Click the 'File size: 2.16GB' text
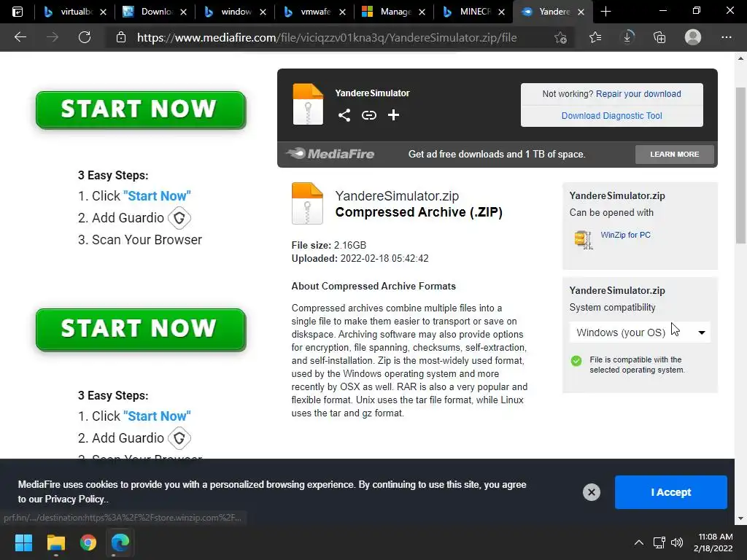This screenshot has height=560, width=747. pos(329,245)
